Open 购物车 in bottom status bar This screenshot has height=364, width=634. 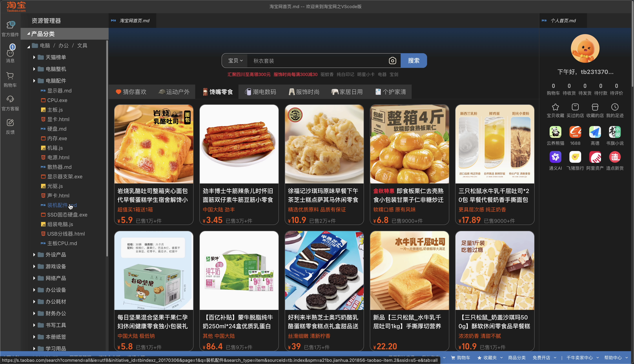pyautogui.click(x=460, y=358)
